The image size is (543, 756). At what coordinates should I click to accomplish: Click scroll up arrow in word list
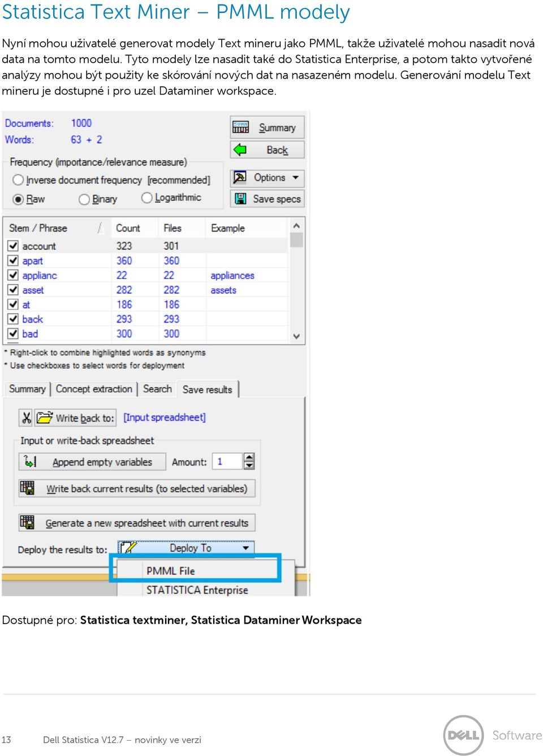[x=296, y=225]
